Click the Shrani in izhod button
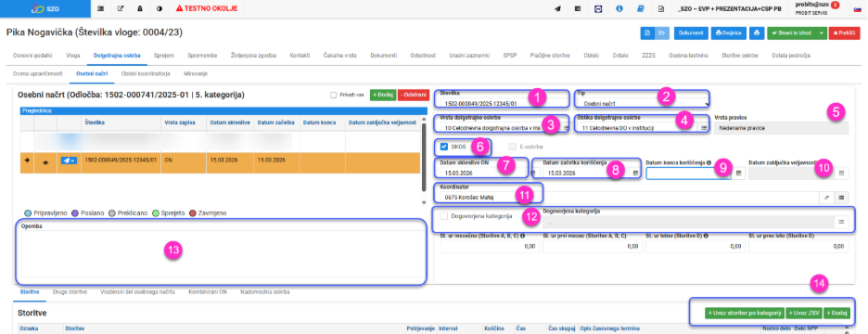868x334 pixels. point(792,33)
